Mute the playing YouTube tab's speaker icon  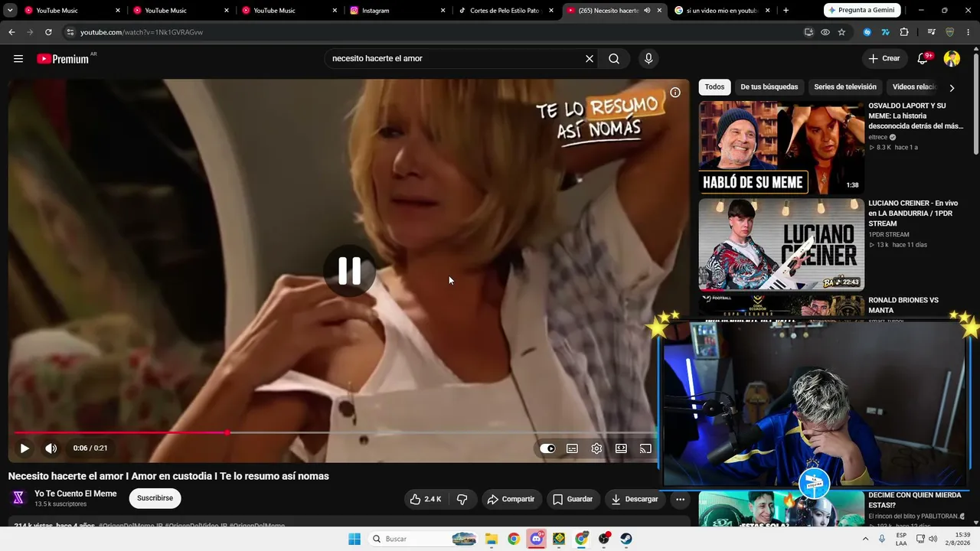[x=647, y=11]
